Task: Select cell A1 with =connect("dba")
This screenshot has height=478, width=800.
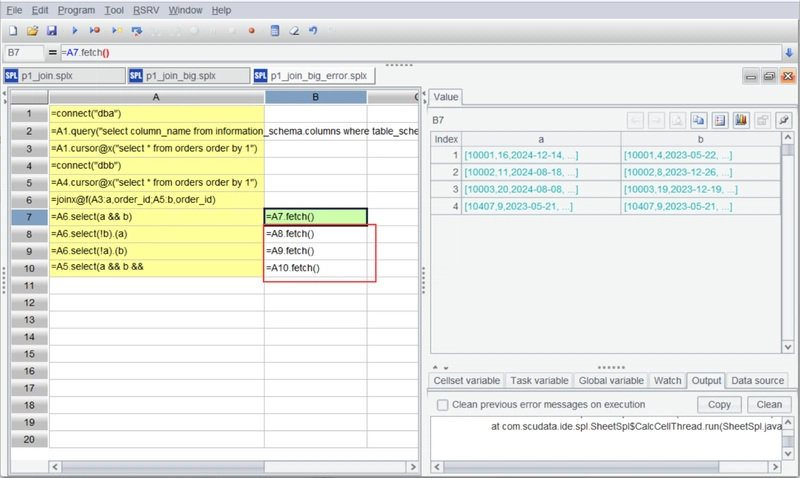Action: click(157, 114)
